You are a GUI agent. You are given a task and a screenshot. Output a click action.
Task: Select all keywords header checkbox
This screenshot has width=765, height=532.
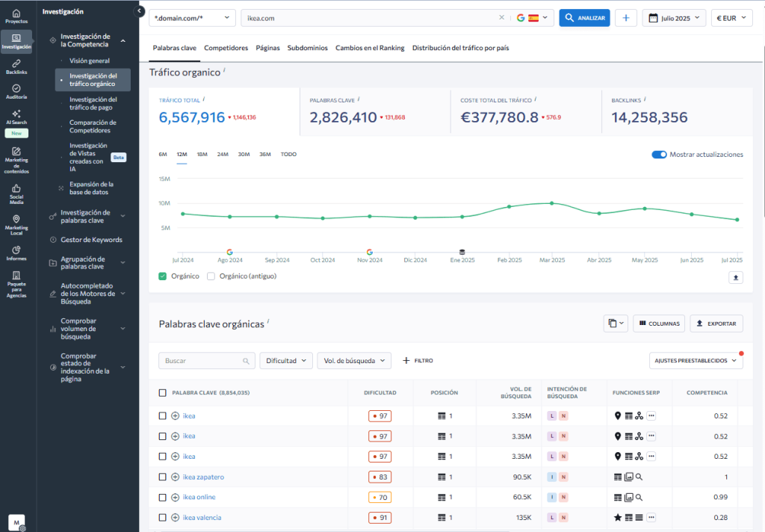(162, 392)
